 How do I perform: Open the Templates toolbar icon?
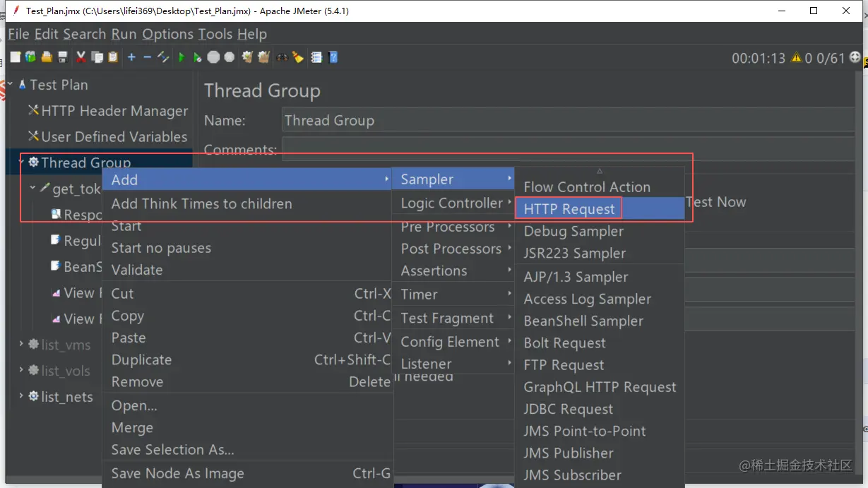[x=30, y=57]
